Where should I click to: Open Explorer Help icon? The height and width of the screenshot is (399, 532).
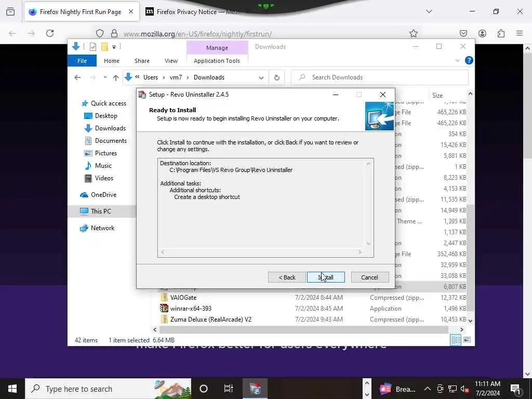pyautogui.click(x=469, y=60)
